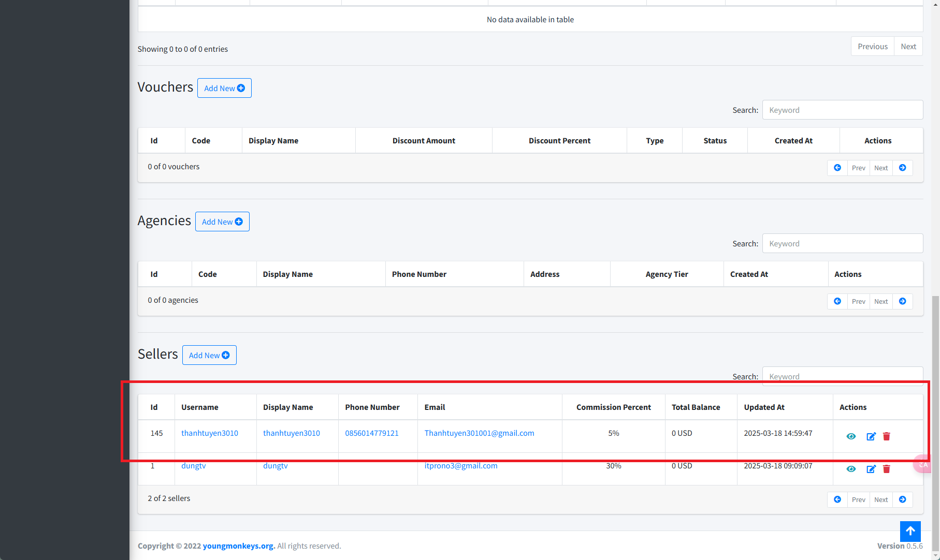Open phone number 0856014779121 link

point(372,433)
